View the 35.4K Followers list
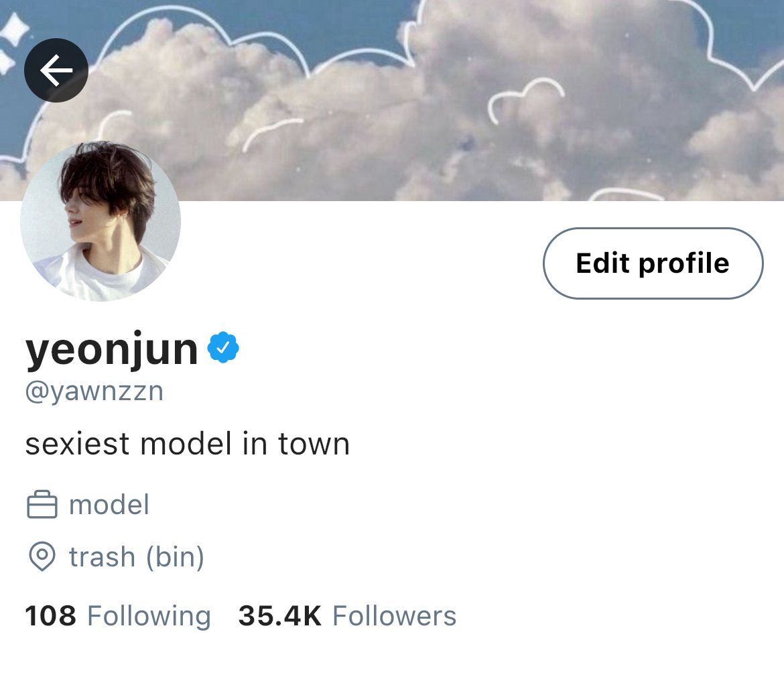784x677 pixels. (348, 616)
